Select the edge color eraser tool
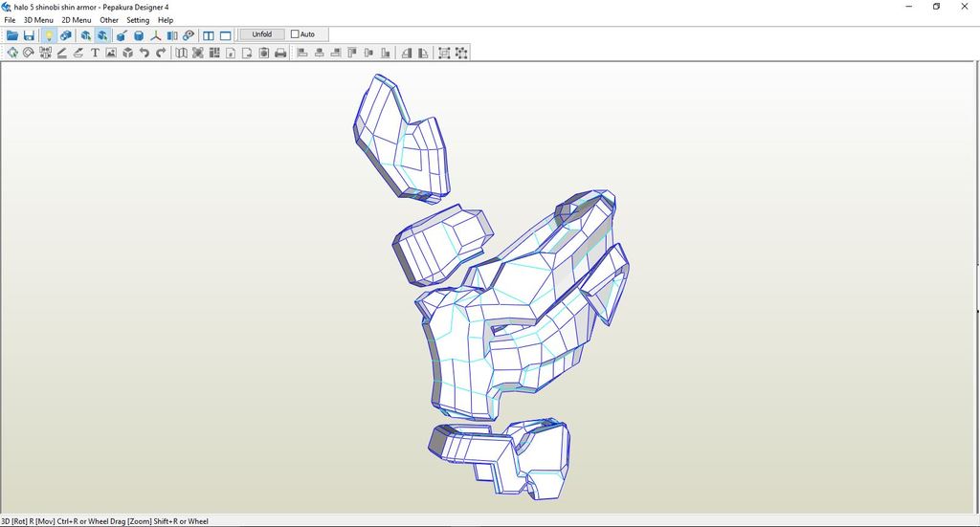This screenshot has width=980, height=527. coord(78,53)
